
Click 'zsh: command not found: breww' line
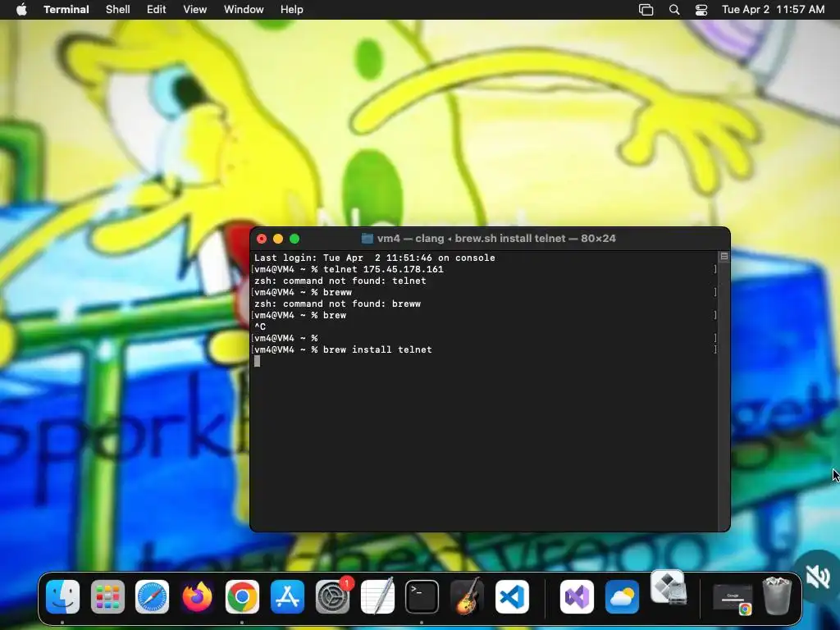pos(337,304)
